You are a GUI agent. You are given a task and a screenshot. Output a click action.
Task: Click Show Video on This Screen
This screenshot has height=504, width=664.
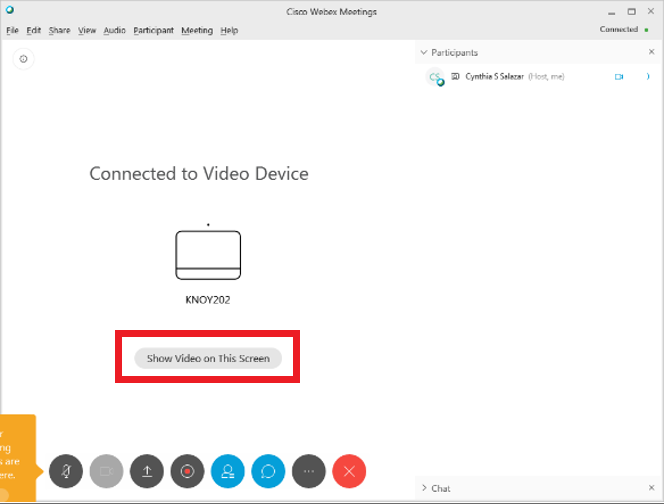tap(208, 358)
